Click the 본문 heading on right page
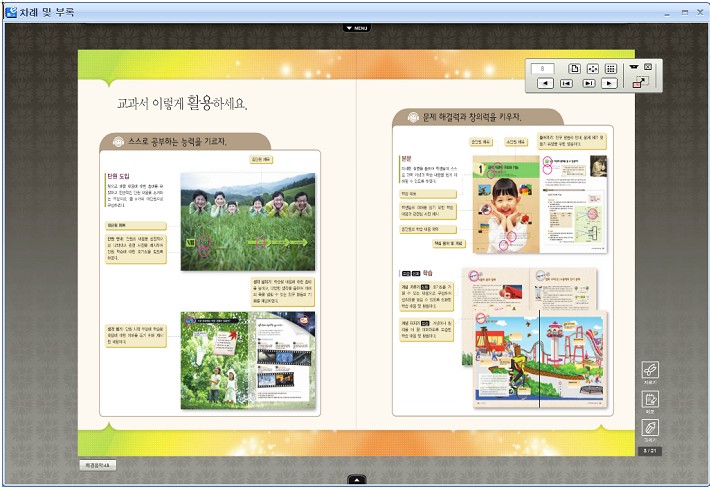 click(x=406, y=159)
